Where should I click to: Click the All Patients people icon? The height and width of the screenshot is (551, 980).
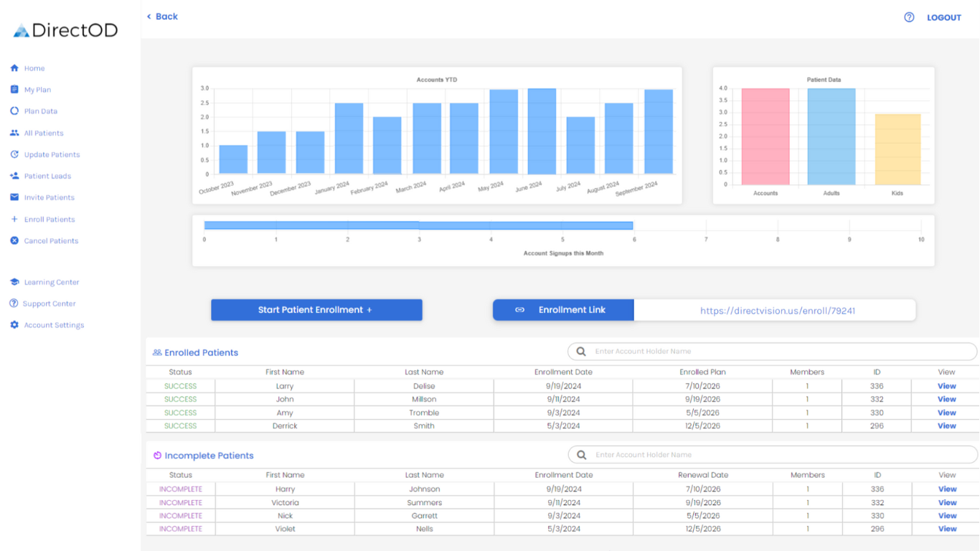coord(14,133)
